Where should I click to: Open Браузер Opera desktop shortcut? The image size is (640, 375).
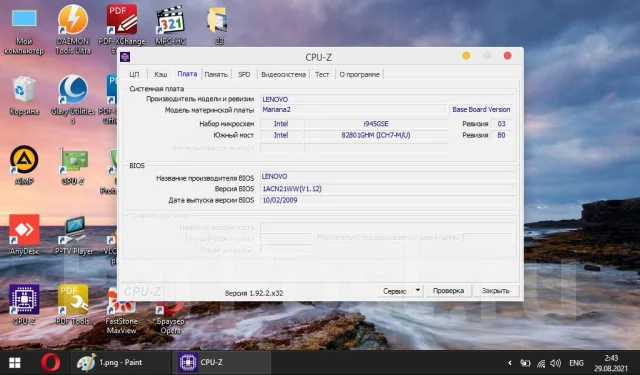[171, 318]
